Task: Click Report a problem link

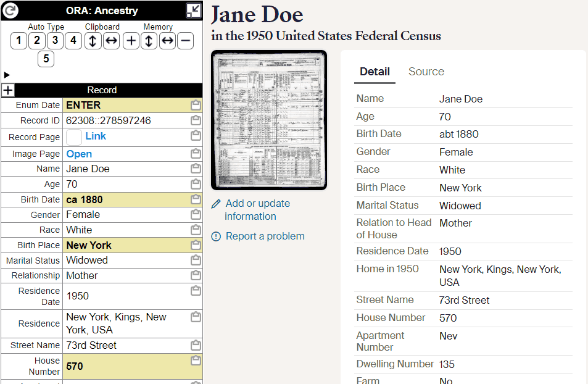Action: tap(265, 236)
